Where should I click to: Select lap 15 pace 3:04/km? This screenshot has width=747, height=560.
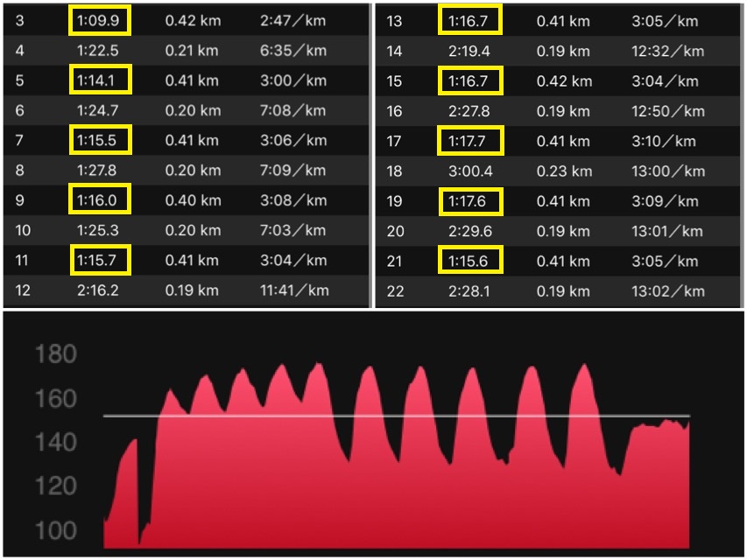[x=665, y=81]
